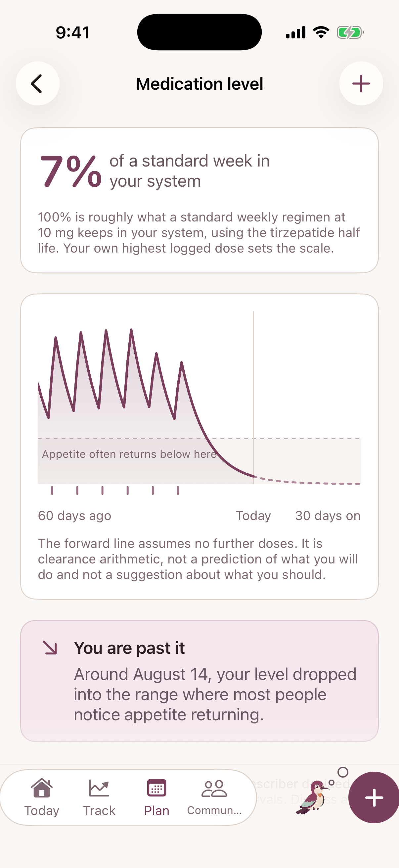Tap the Wi-Fi status icon
399x868 pixels.
click(321, 32)
